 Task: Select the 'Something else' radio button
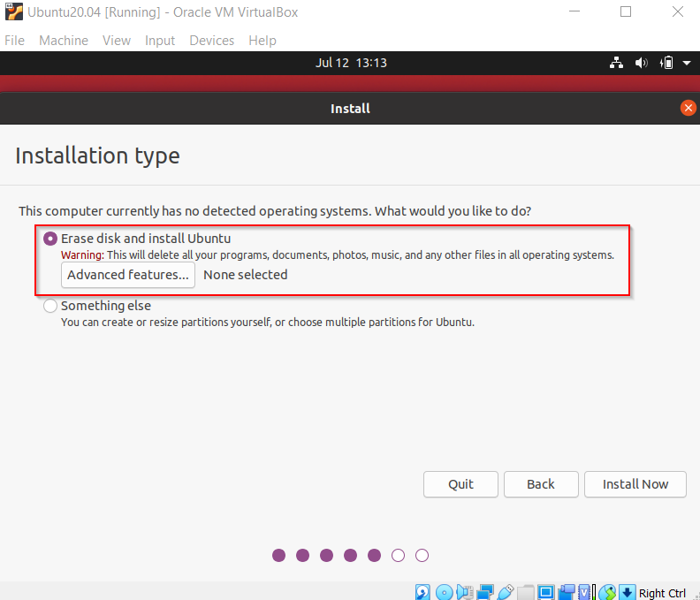(x=50, y=306)
